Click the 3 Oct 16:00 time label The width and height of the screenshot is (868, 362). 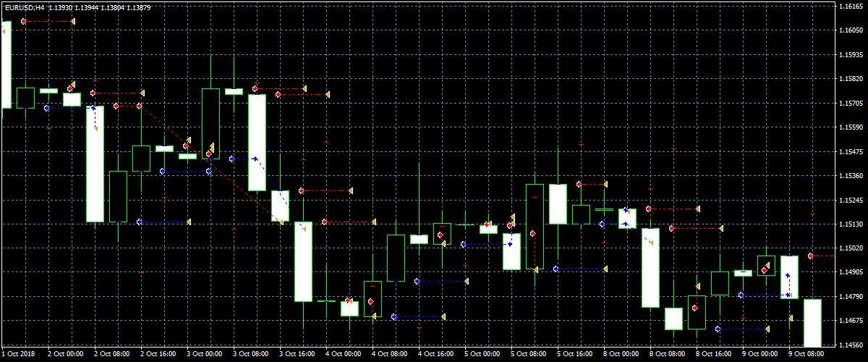296,355
